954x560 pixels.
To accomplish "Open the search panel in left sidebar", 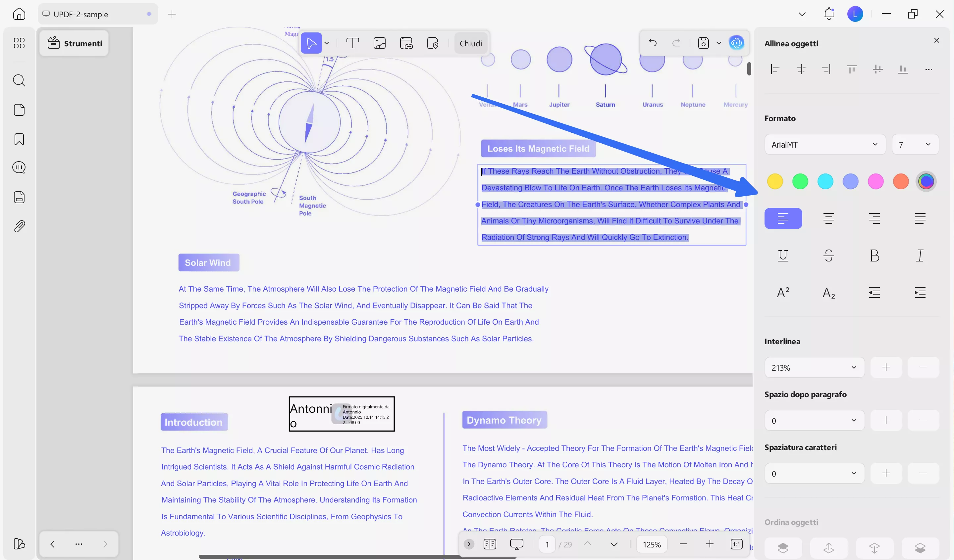I will (19, 80).
